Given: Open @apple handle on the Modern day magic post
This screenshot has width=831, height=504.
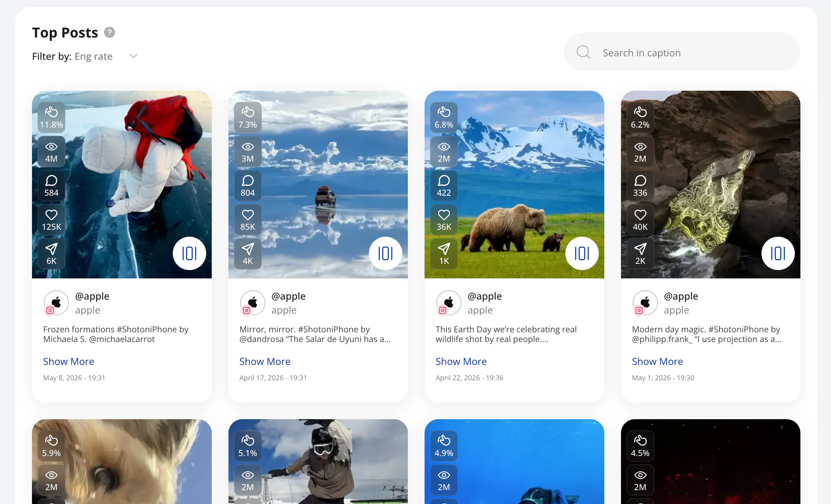Looking at the screenshot, I should (681, 296).
